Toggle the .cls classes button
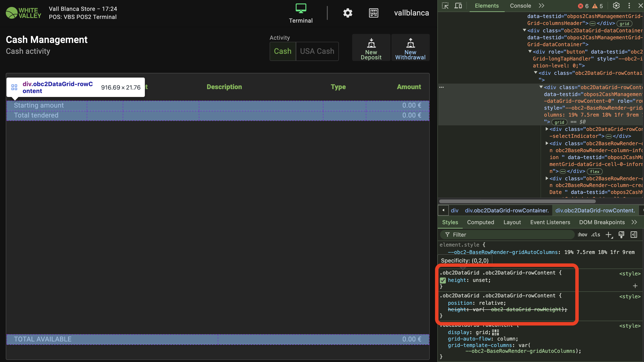The image size is (644, 362). point(596,235)
